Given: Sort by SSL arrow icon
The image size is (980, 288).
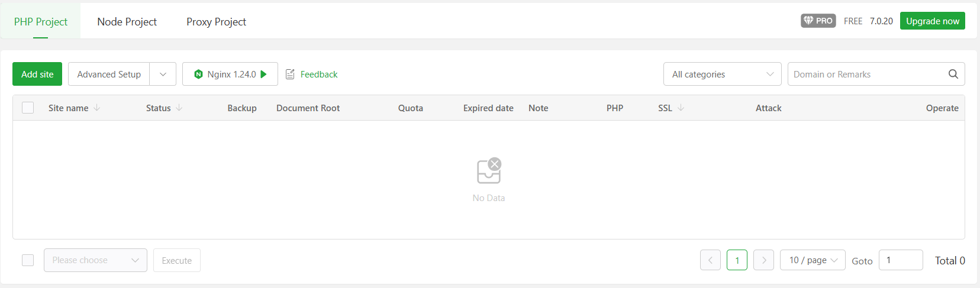Looking at the screenshot, I should pos(681,108).
